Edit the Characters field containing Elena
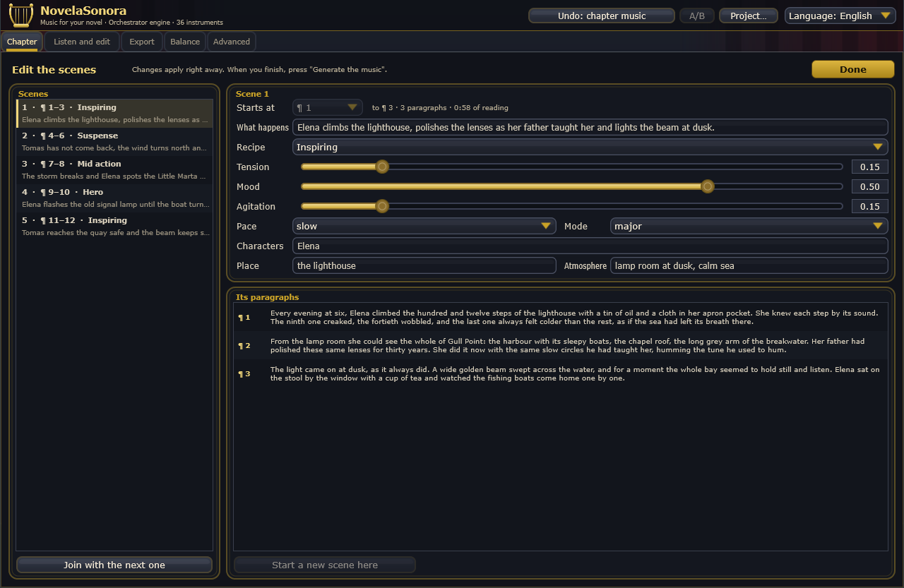This screenshot has height=588, width=904. 590,246
